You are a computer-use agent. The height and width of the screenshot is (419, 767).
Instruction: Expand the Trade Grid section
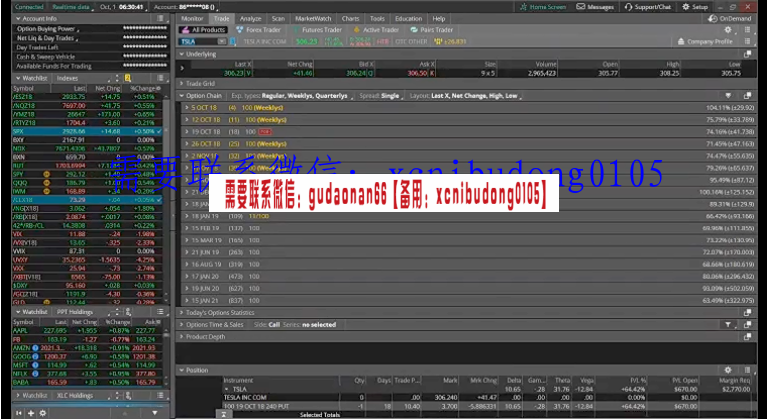181,83
